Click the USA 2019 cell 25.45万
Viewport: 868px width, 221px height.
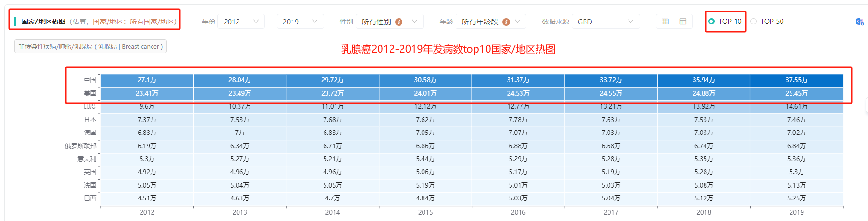click(796, 93)
